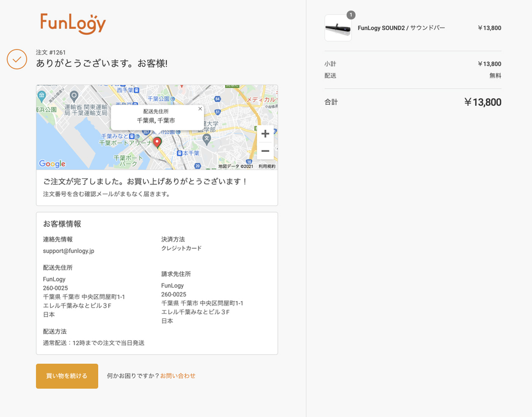Zoom out on the map
The width and height of the screenshot is (532, 417).
(x=265, y=151)
